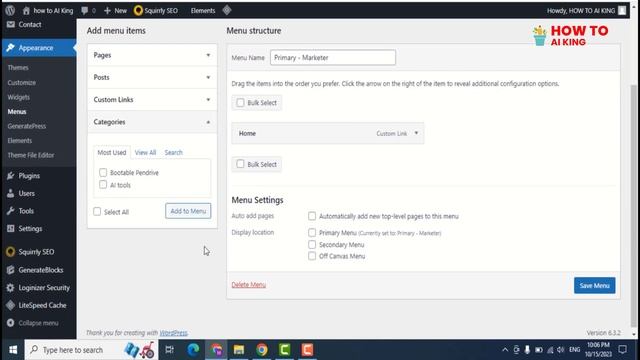
Task: Click the LiteSpeed diamond icon in admin bar
Action: click(227, 10)
